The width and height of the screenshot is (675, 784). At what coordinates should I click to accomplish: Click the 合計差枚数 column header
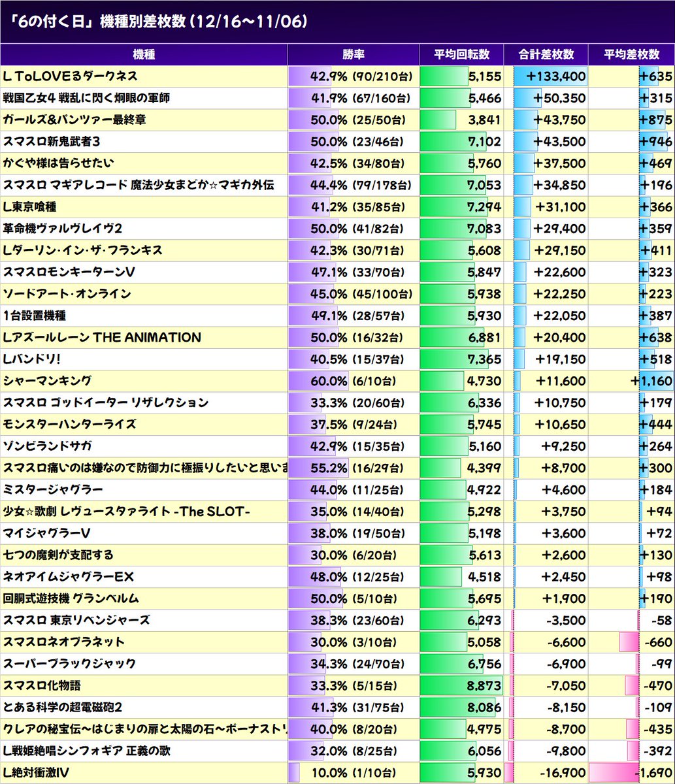546,55
